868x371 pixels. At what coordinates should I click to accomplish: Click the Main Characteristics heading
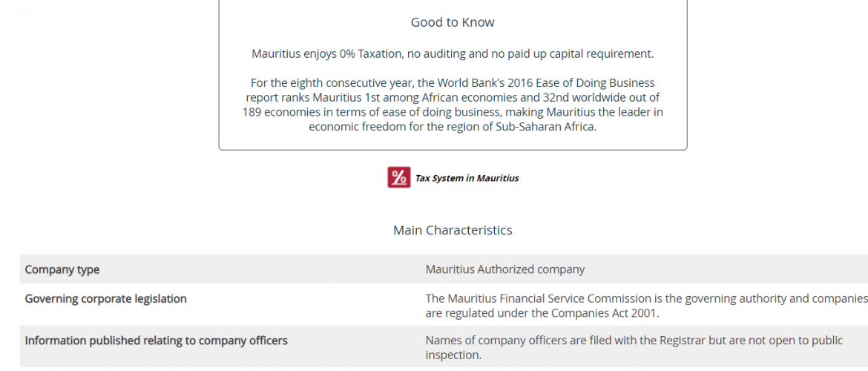(x=453, y=230)
